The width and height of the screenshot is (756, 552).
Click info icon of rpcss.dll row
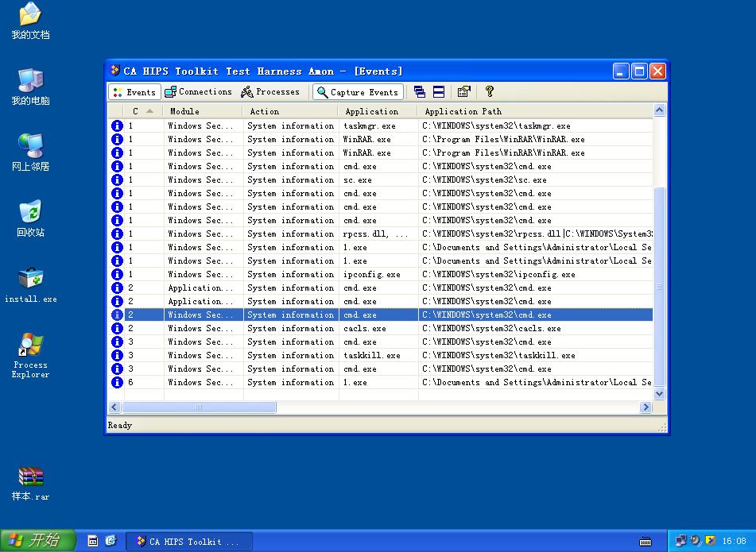117,234
